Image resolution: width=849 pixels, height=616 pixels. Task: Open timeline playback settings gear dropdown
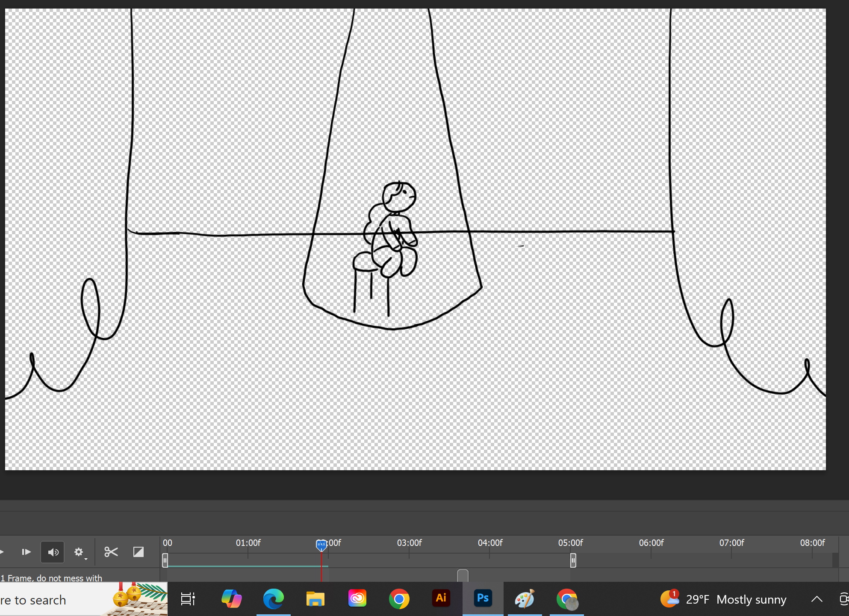point(79,552)
